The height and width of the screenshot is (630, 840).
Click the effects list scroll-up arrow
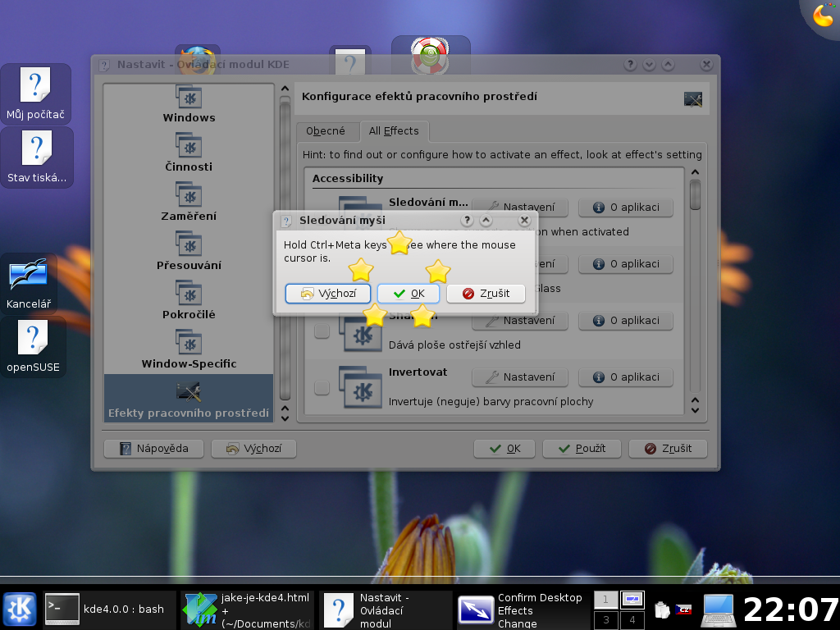click(695, 172)
